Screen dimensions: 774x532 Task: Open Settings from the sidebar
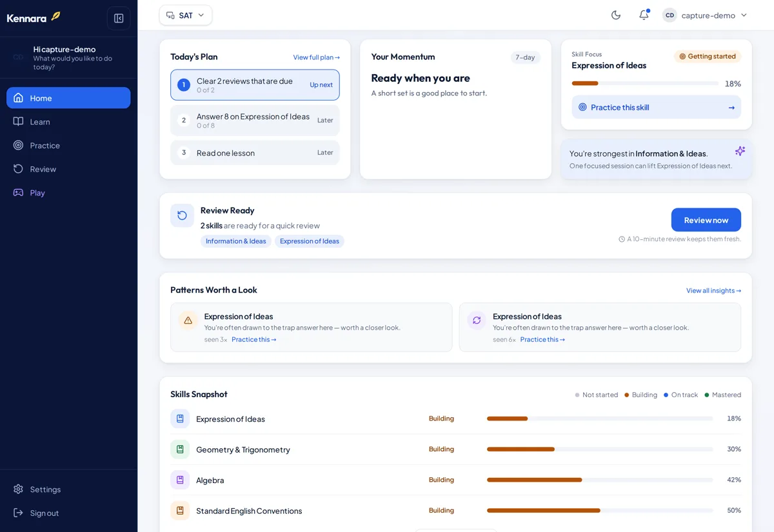click(68, 489)
